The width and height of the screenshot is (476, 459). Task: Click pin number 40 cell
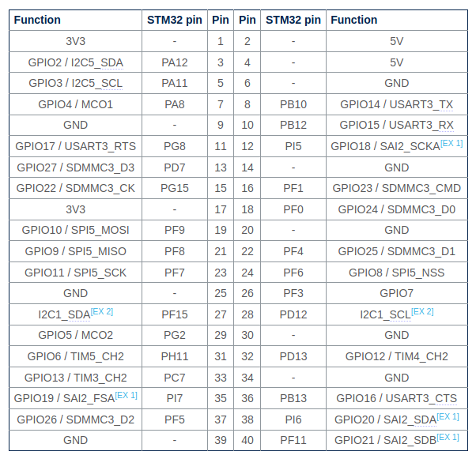(x=247, y=440)
